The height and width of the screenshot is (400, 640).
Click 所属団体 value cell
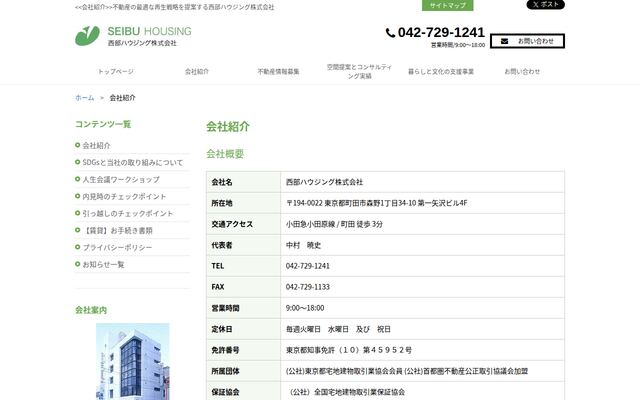click(422, 371)
